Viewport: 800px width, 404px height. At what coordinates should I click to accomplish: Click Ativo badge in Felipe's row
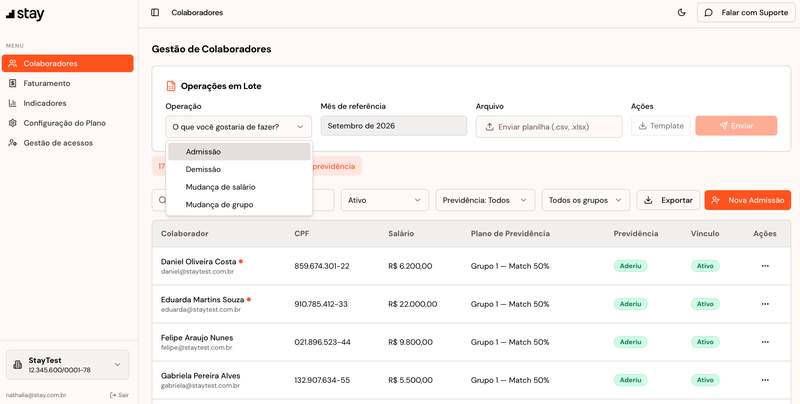click(705, 342)
